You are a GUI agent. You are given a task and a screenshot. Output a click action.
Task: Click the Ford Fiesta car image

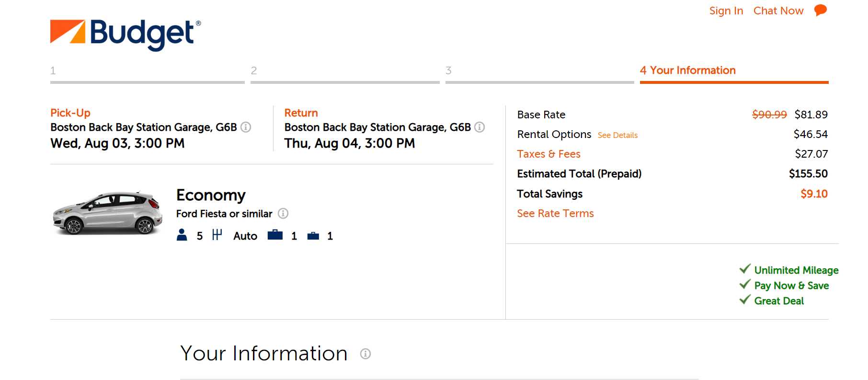tap(108, 213)
